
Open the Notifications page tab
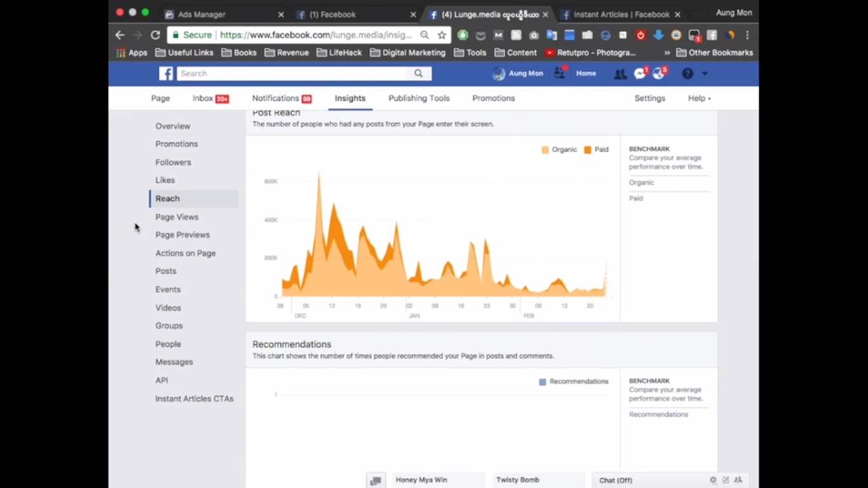(x=281, y=98)
